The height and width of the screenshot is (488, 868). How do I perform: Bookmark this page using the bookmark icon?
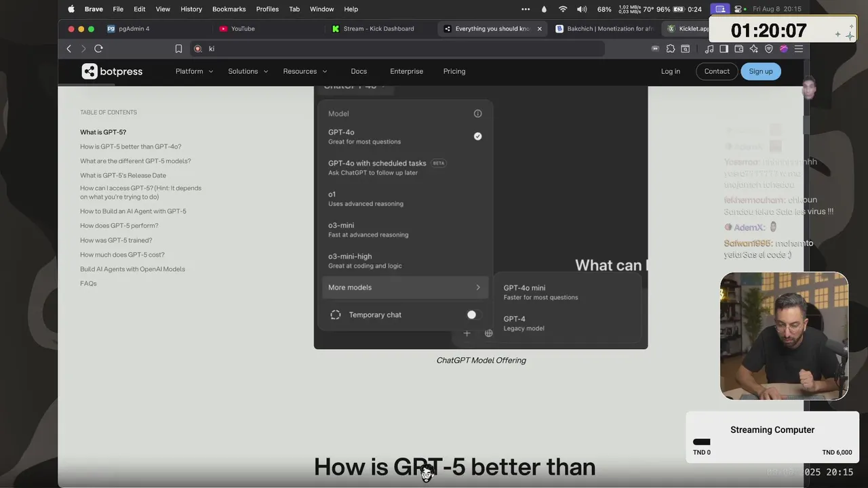(178, 49)
